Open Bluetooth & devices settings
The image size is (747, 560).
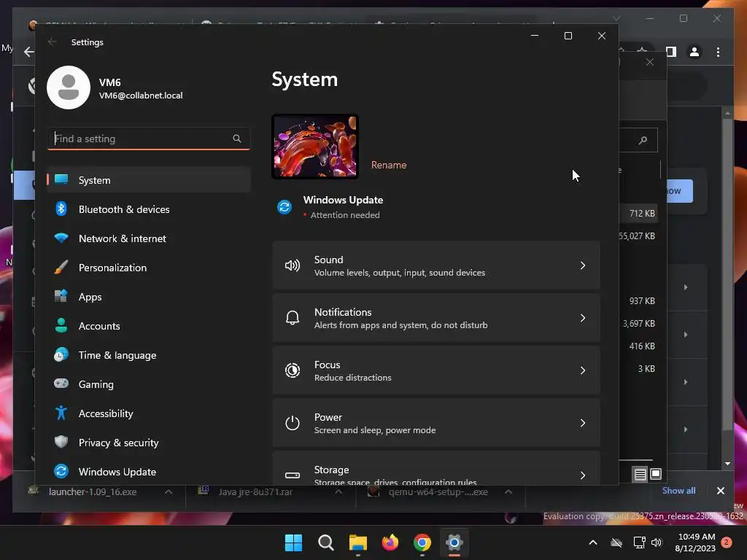[149, 209]
